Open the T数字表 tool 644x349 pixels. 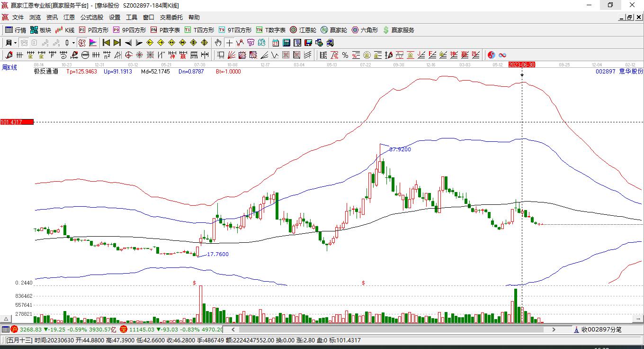pyautogui.click(x=271, y=30)
